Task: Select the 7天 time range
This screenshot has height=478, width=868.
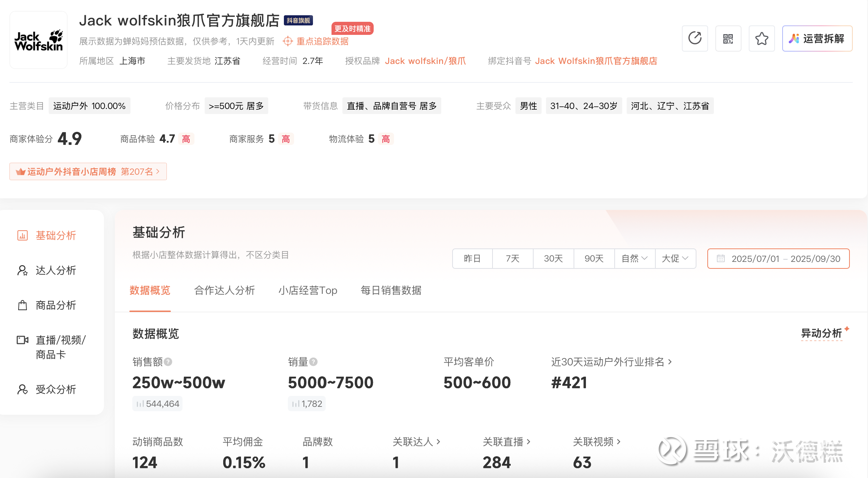Action: coord(513,259)
